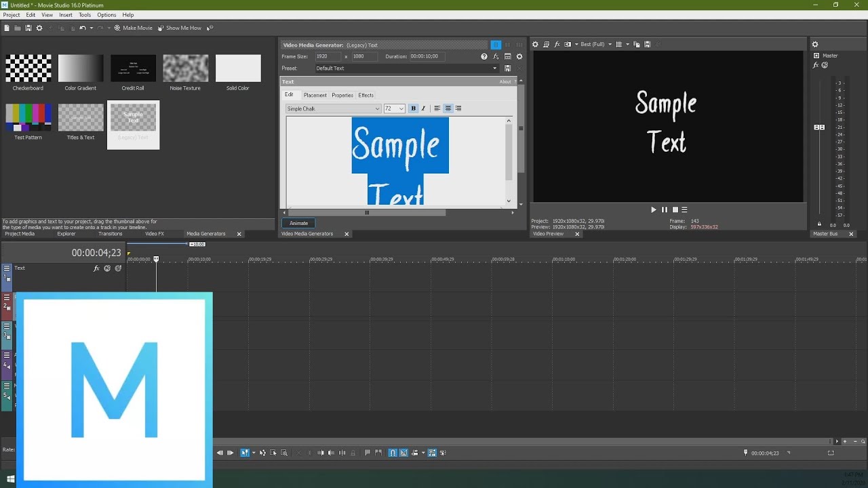Open the generator properties gear icon
The height and width of the screenshot is (488, 868).
pos(519,56)
